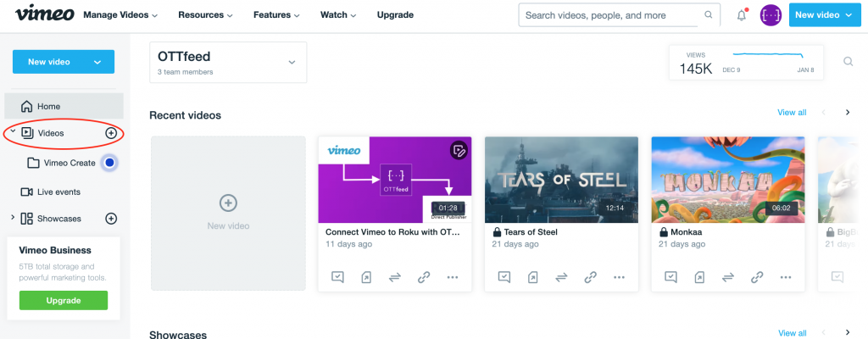Click the search magnifier beside views stats
868x339 pixels.
coord(848,61)
